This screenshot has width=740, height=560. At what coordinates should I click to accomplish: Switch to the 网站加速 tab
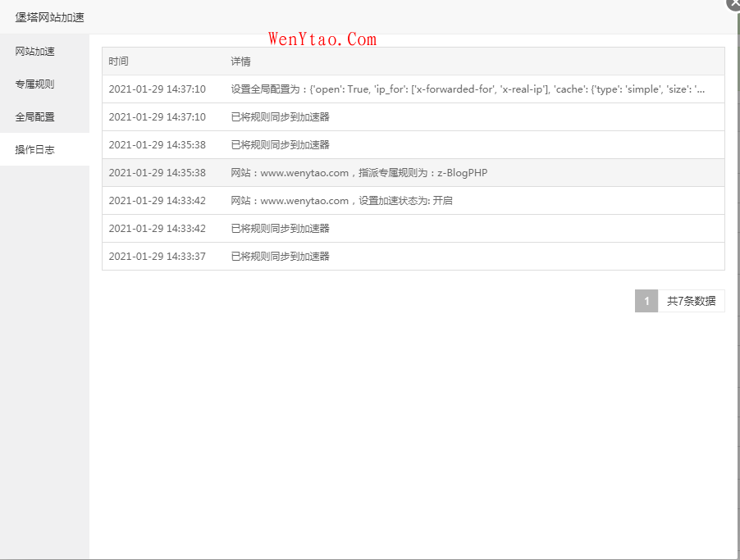pyautogui.click(x=35, y=52)
